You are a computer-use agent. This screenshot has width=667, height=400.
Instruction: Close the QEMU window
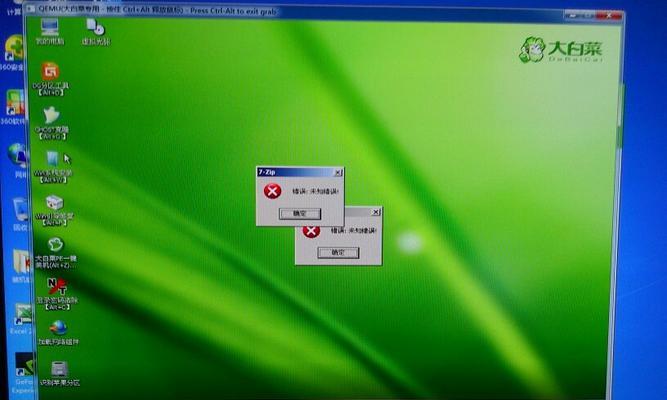611,15
